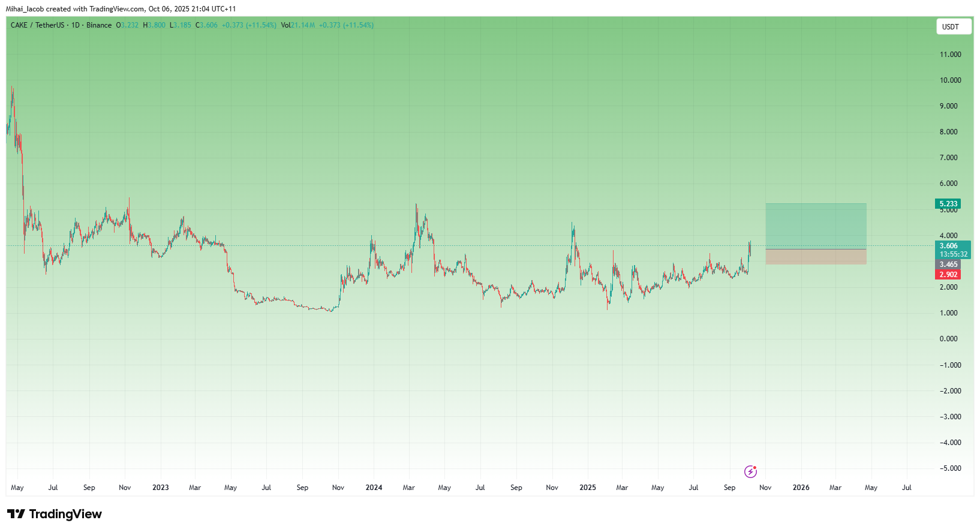The image size is (980, 532).
Task: Click the closing price value C3.606
Action: [207, 25]
